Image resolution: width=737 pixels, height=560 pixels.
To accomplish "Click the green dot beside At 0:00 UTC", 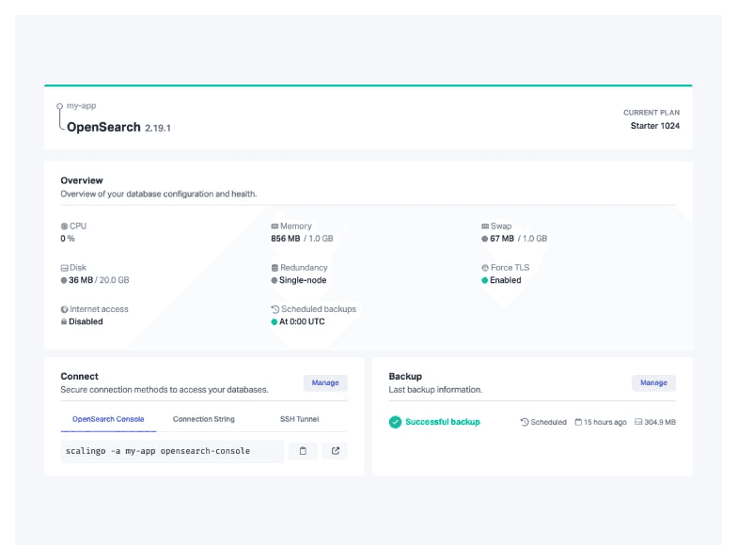I will click(x=274, y=321).
